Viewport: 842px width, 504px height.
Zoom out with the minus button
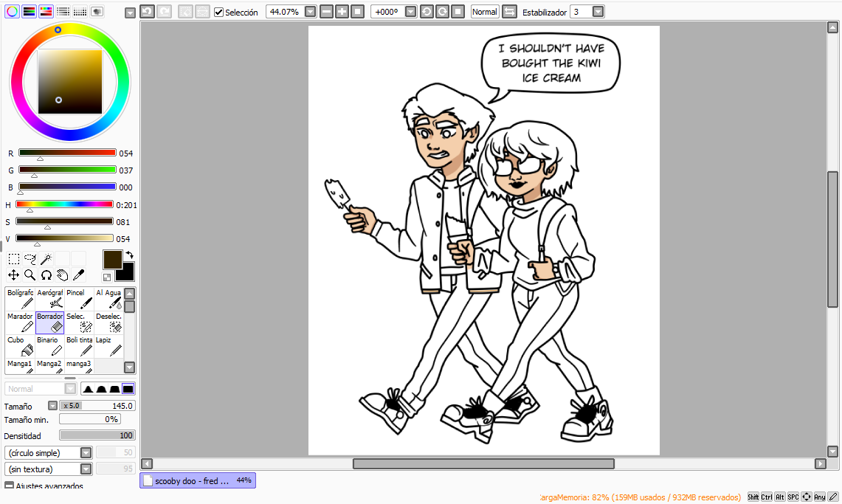coord(326,12)
